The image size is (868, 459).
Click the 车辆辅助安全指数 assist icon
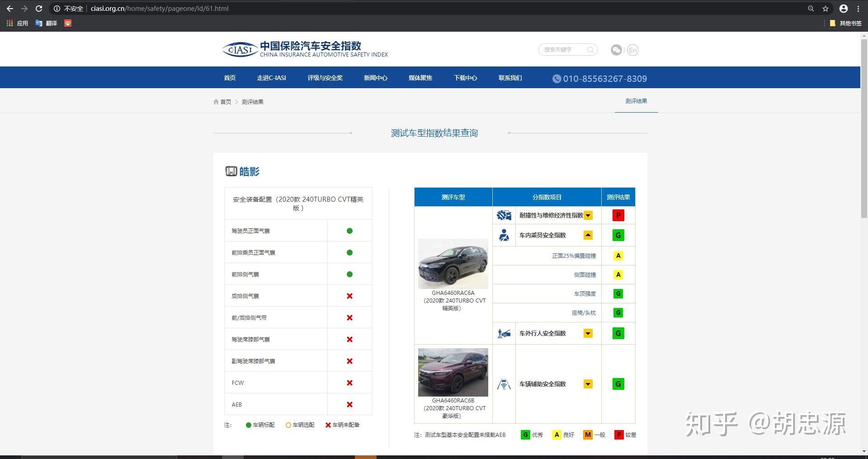click(504, 384)
